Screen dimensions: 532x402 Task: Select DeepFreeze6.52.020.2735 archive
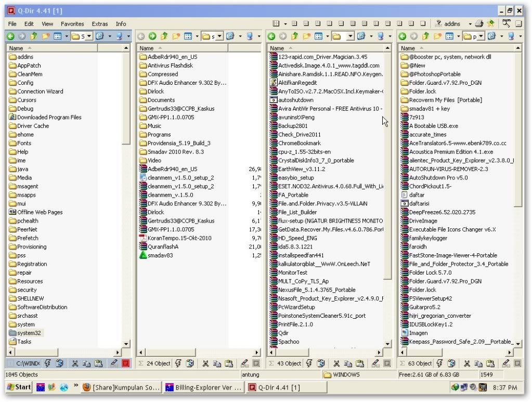pos(438,212)
